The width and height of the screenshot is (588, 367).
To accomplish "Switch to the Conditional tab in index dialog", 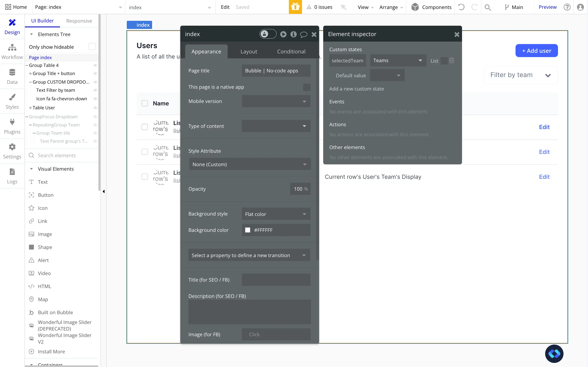I will [291, 51].
